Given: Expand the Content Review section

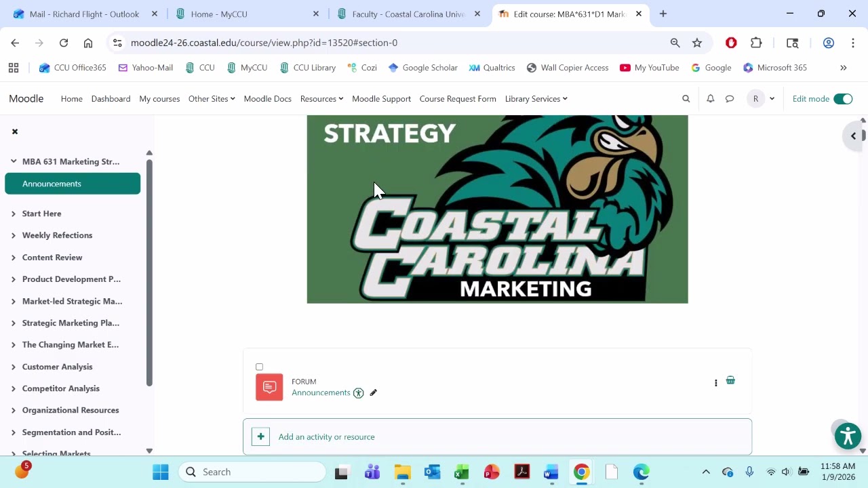Looking at the screenshot, I should [x=14, y=258].
